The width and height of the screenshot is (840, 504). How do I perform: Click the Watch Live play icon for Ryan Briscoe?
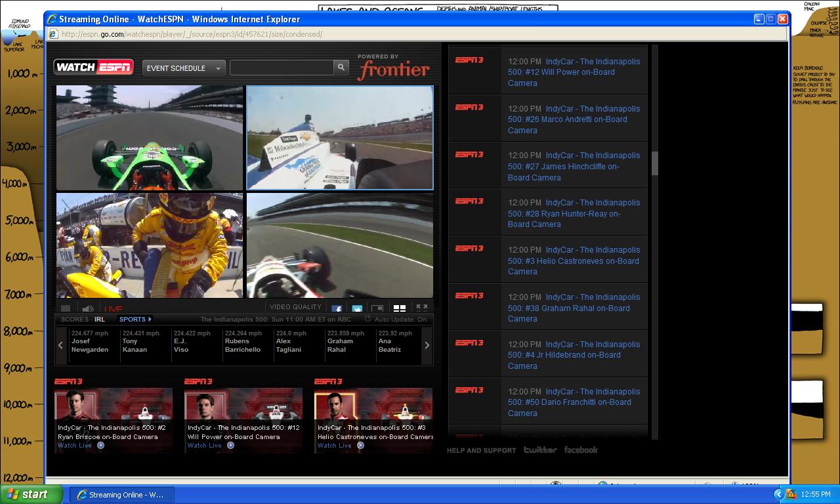click(100, 445)
